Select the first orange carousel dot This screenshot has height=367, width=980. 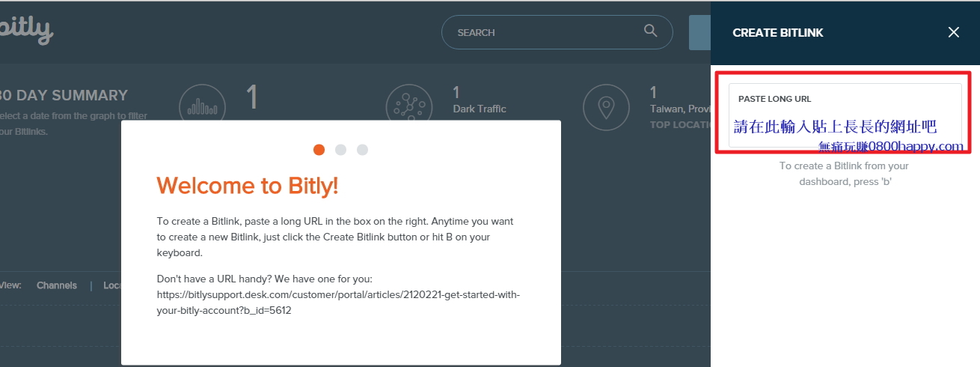319,150
